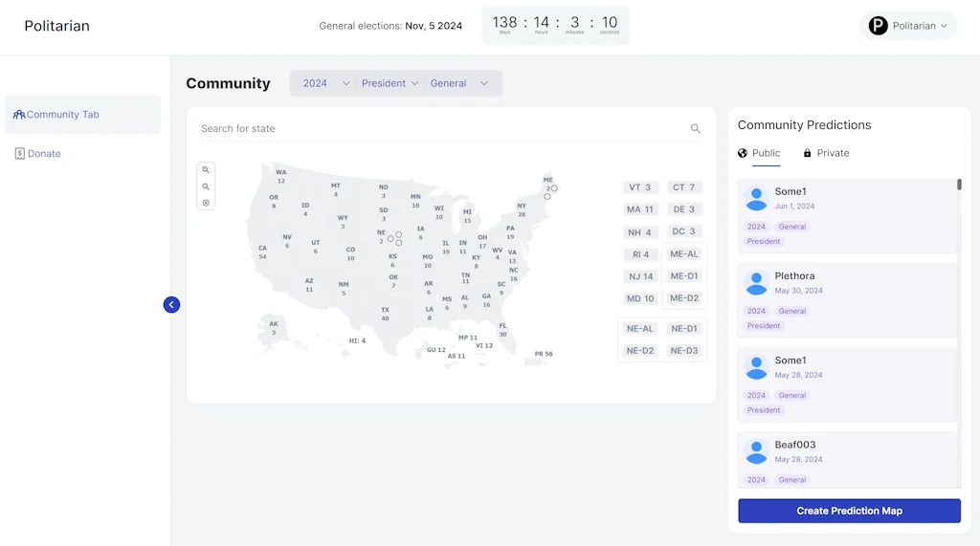This screenshot has height=546, width=980.
Task: Click Create Prediction Map button
Action: click(849, 511)
